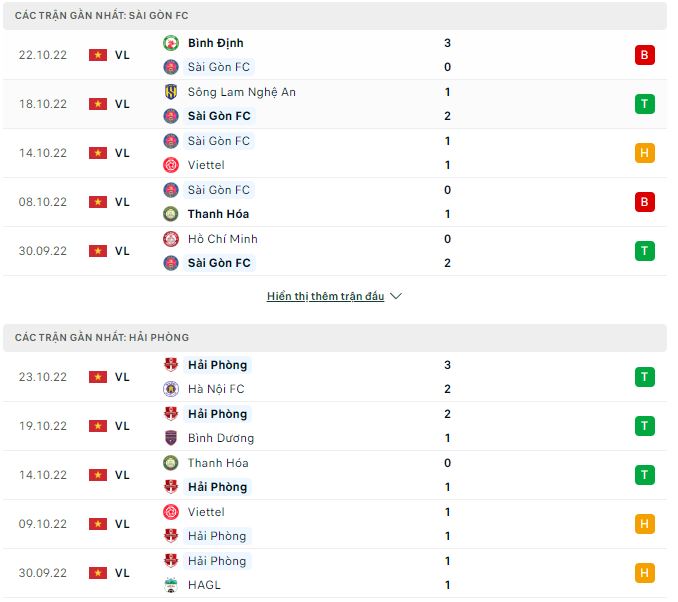
Task: Click the 30.09.22 Hải Phòng vs HAGL date
Action: coord(43,573)
